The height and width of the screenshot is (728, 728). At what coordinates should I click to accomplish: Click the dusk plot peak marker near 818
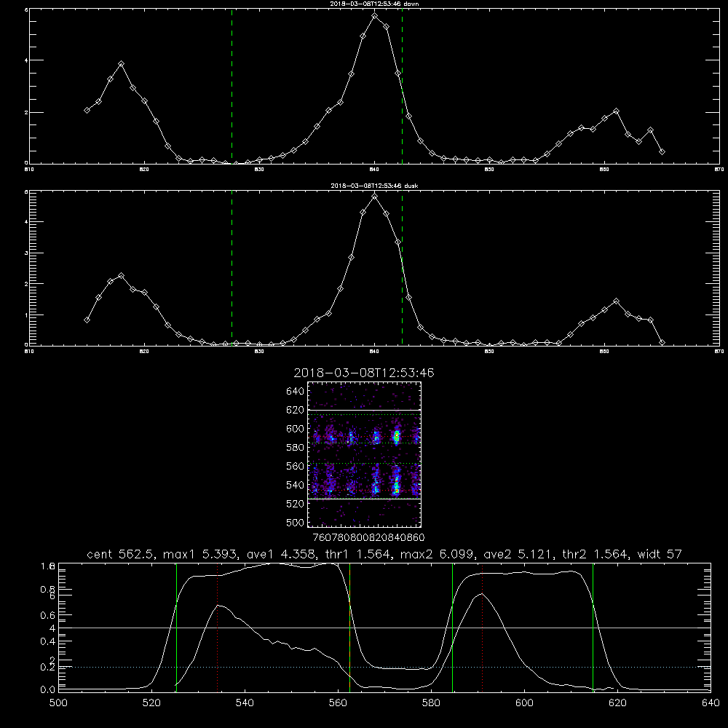121,276
